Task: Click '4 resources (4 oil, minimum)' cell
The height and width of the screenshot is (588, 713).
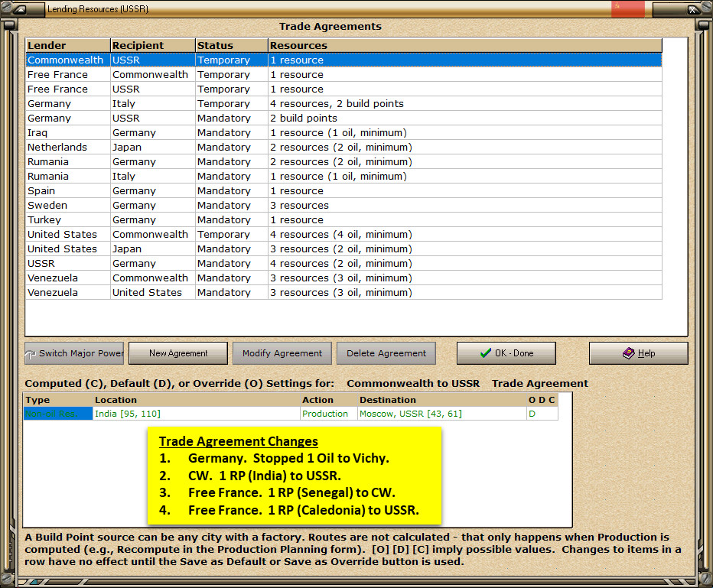Action: [465, 235]
